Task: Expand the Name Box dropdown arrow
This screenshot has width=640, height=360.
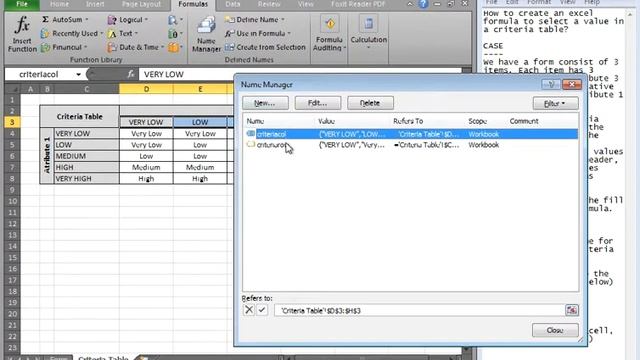Action: coord(78,75)
